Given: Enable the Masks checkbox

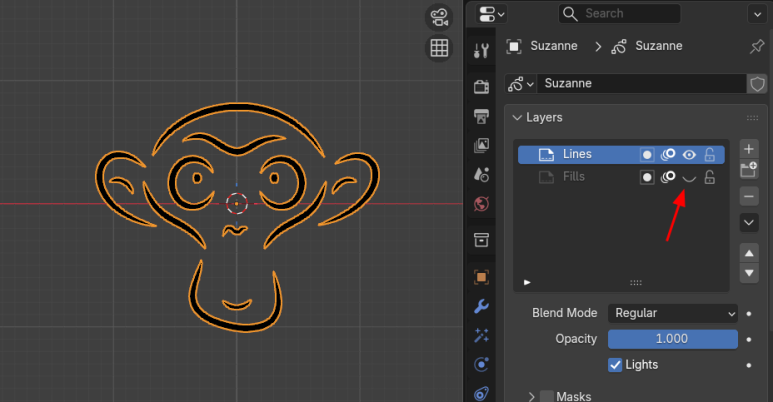Looking at the screenshot, I should (547, 396).
